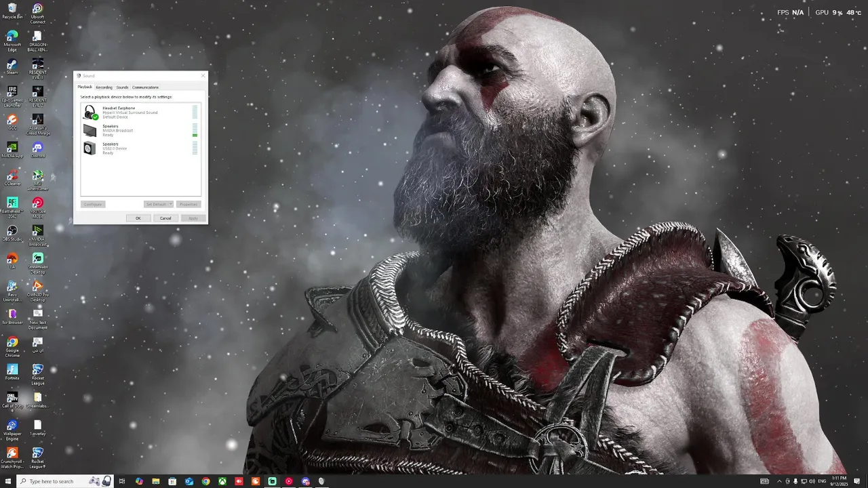Select the Playback tab in Sound dialog
The width and height of the screenshot is (868, 488).
click(x=85, y=87)
